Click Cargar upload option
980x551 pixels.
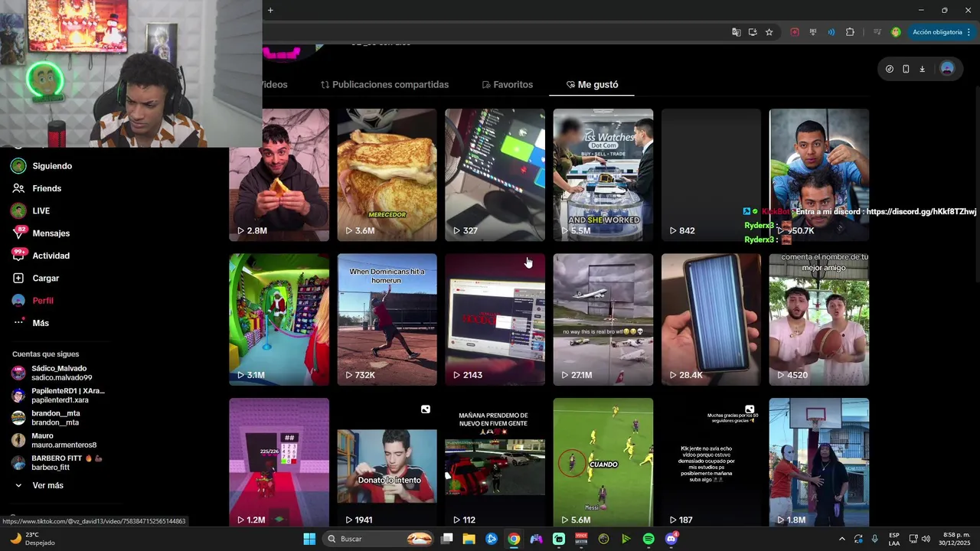tap(45, 278)
